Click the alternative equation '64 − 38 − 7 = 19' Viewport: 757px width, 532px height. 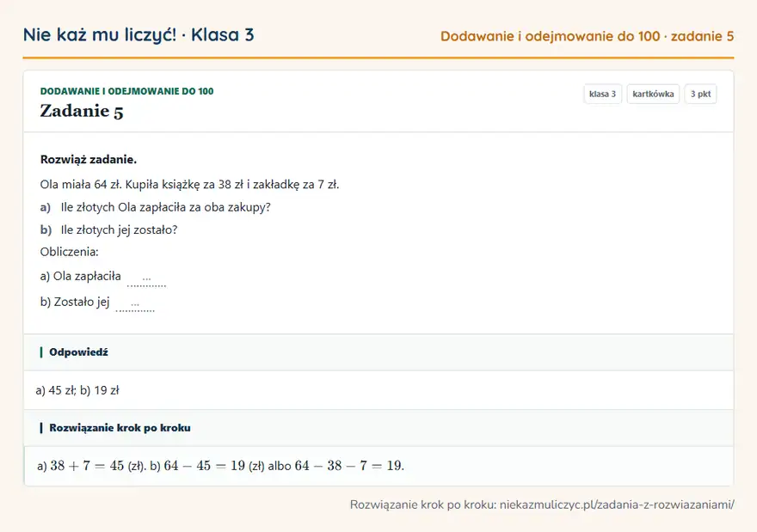348,466
